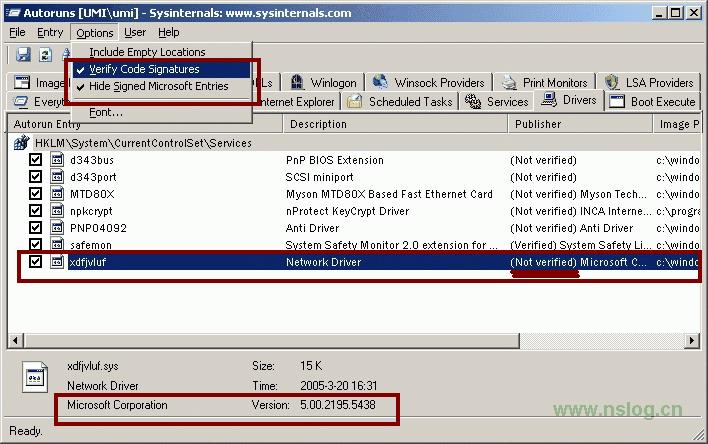Switch to the Services tab
The height and width of the screenshot is (444, 708).
click(496, 102)
